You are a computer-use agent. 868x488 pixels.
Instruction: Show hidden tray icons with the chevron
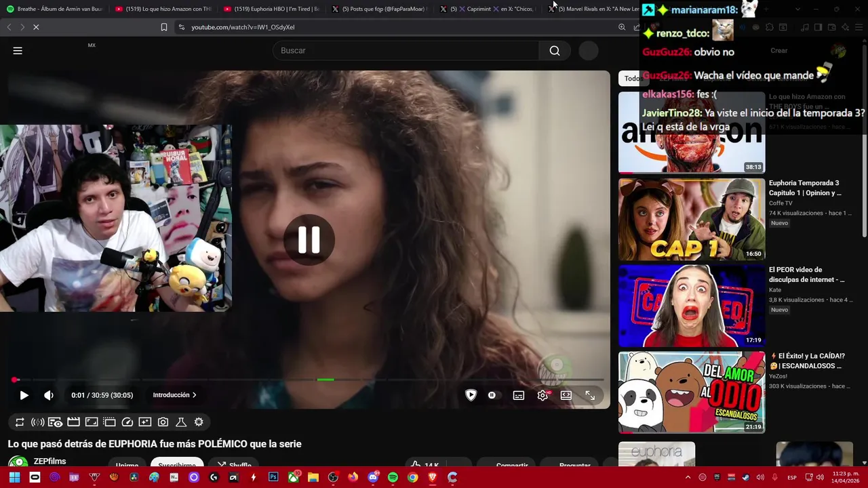[x=689, y=477]
